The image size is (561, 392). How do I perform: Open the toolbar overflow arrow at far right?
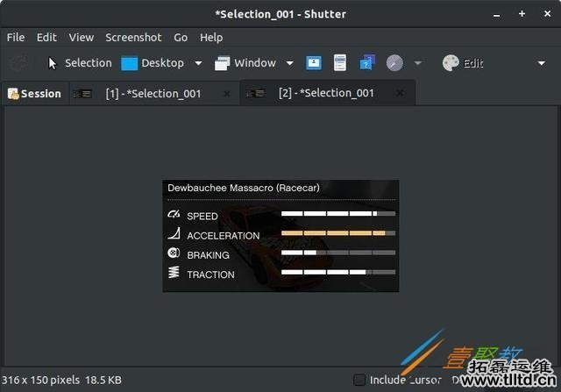541,63
